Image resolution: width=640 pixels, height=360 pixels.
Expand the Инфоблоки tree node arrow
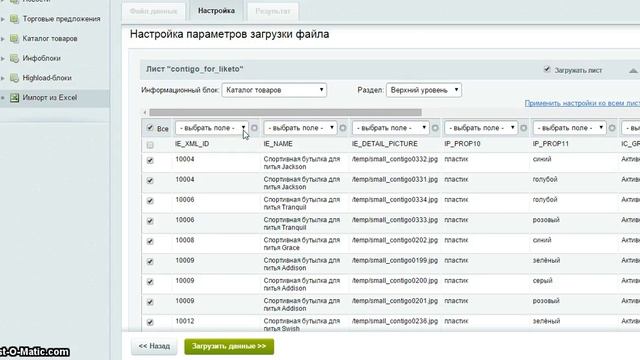coord(3,58)
